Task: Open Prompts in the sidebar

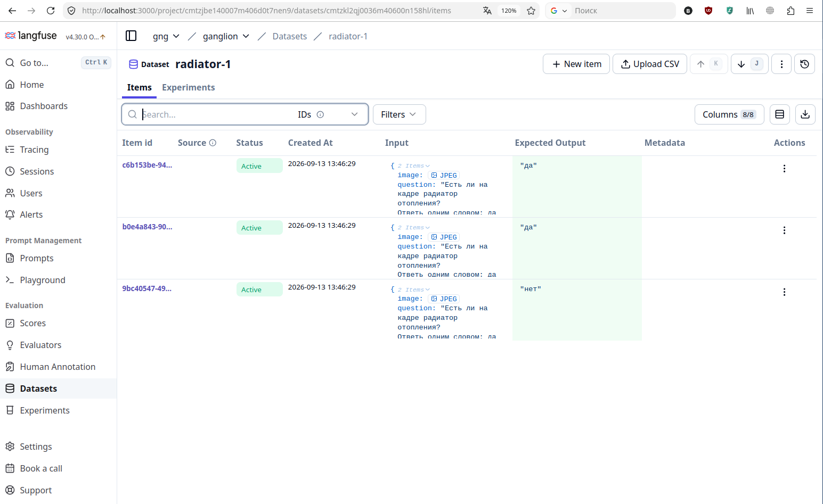Action: (58, 258)
